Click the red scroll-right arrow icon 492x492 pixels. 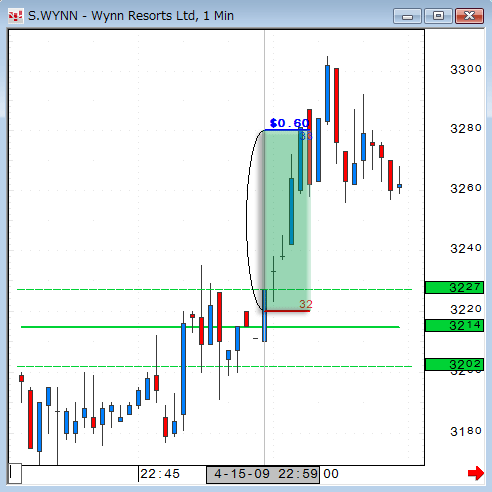tap(476, 473)
